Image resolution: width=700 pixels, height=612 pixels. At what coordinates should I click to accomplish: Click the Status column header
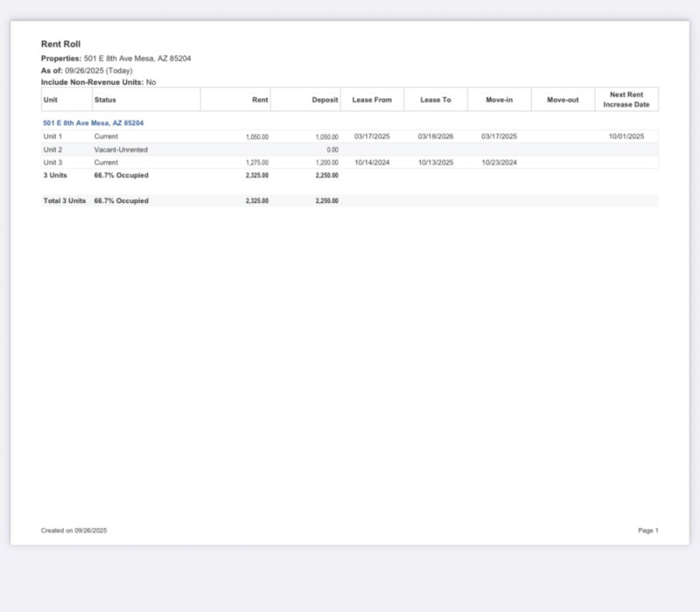[105, 100]
